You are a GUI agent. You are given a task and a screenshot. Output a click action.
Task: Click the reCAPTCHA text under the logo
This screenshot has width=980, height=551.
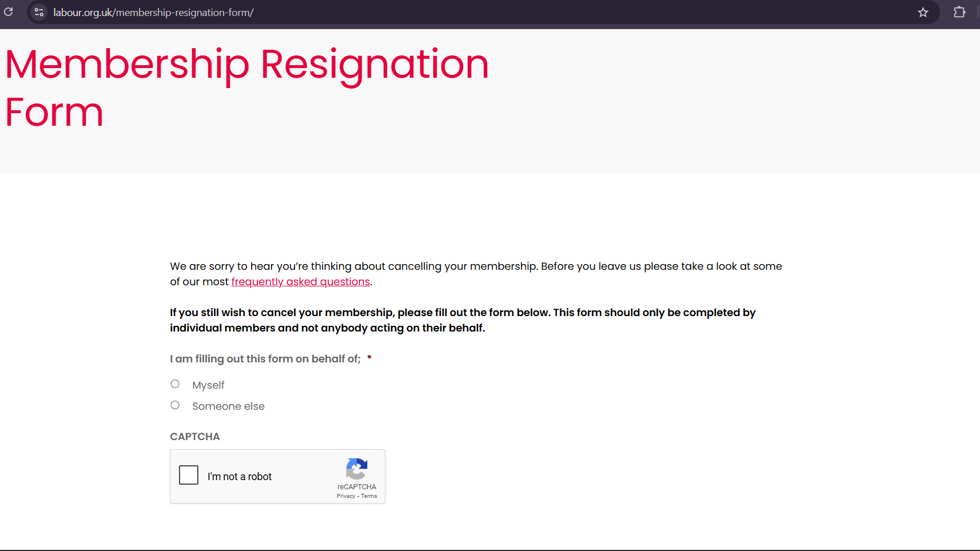point(357,487)
